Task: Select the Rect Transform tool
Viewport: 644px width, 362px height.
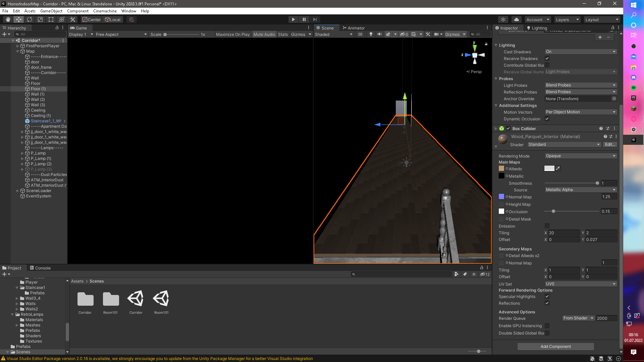Action: pos(51,19)
